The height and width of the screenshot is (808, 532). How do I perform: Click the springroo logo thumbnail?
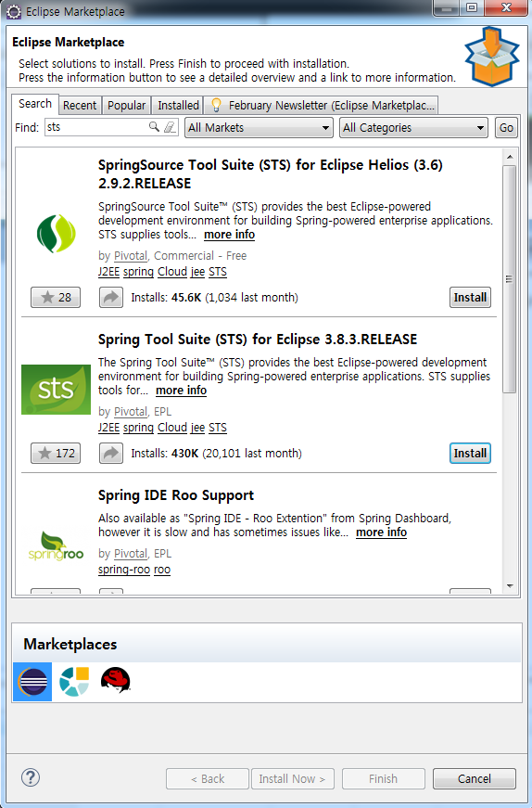57,546
